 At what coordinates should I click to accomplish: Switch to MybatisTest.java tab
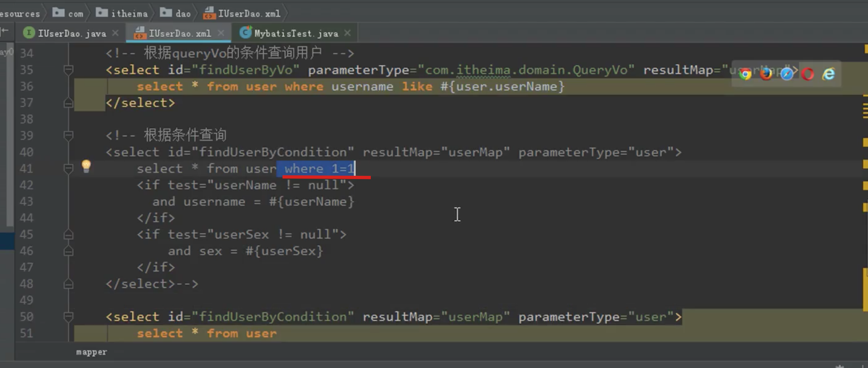coord(295,33)
